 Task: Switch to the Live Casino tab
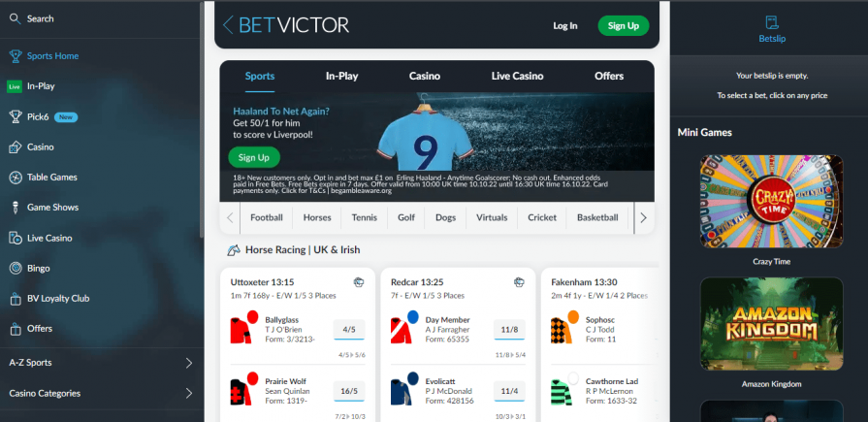tap(517, 76)
